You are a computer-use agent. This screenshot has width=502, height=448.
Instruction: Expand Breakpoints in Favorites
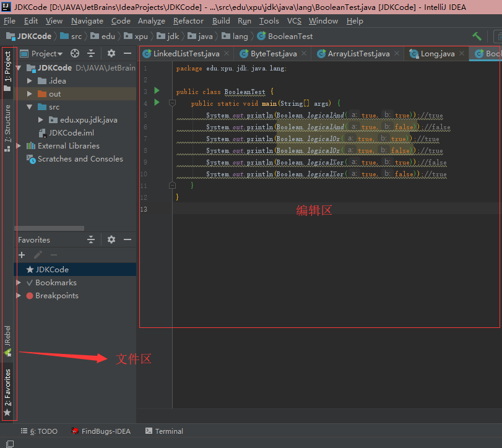(19, 295)
